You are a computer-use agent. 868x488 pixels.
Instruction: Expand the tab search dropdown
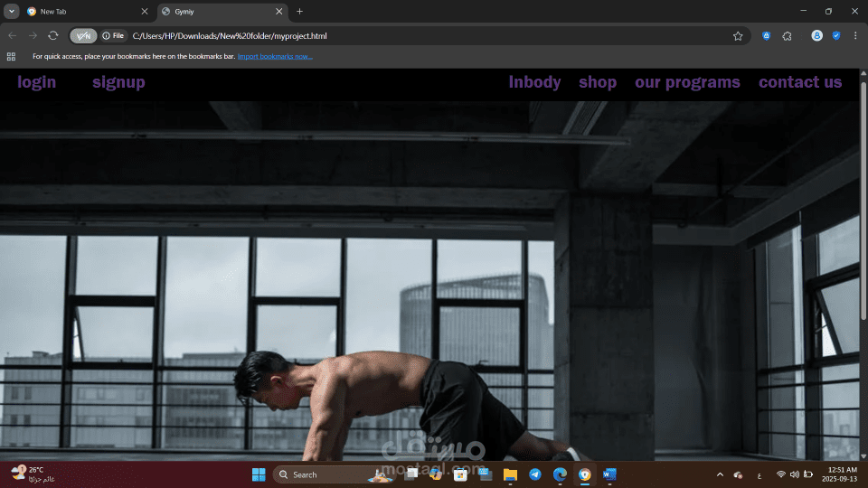tap(12, 12)
